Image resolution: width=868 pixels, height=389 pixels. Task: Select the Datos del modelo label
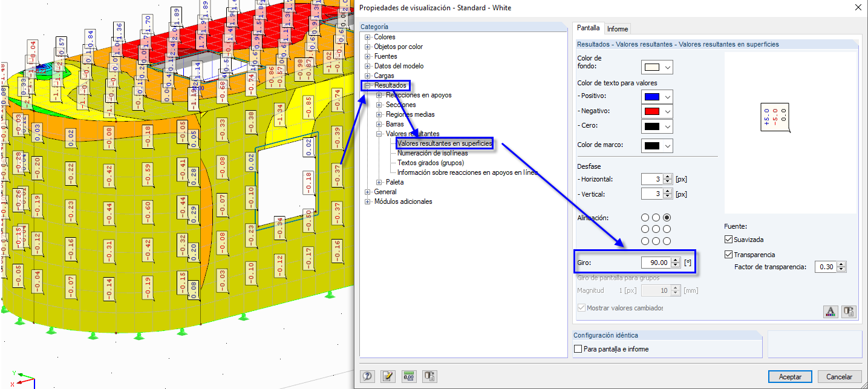(x=399, y=66)
